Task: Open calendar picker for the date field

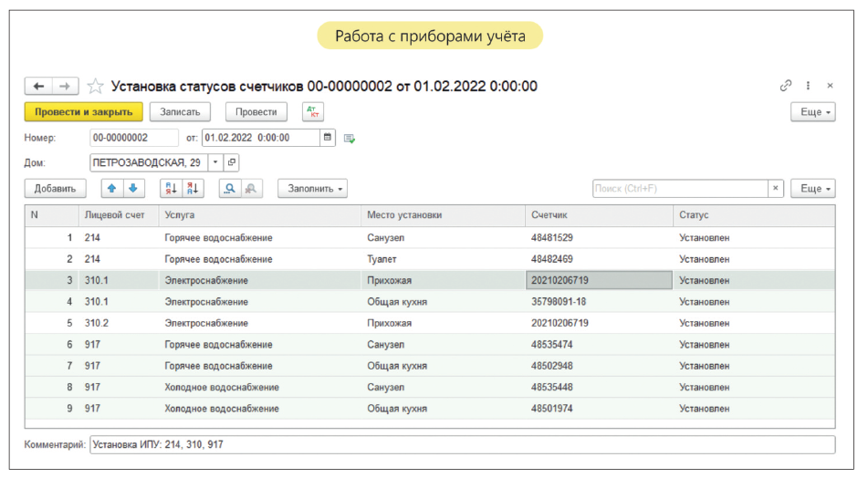Action: point(327,137)
